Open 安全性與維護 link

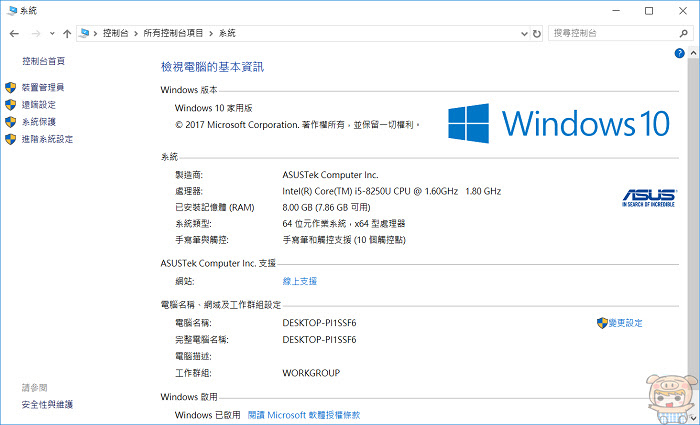(47, 404)
